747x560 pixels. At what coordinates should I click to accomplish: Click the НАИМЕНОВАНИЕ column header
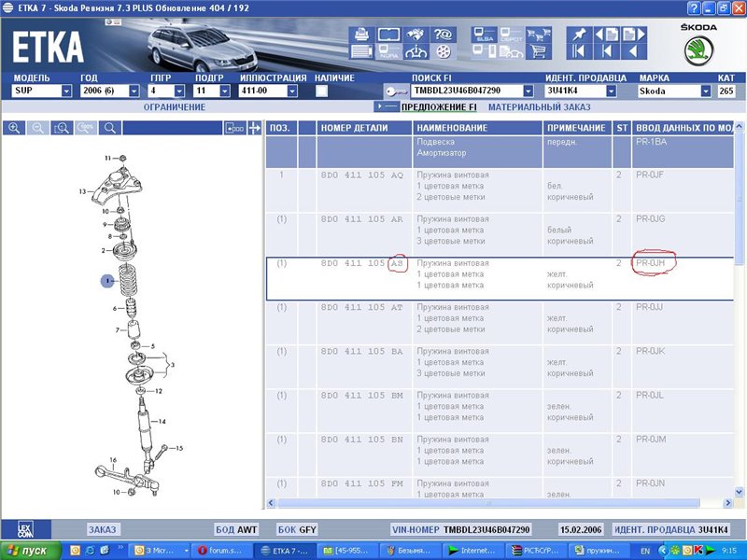pyautogui.click(x=477, y=128)
